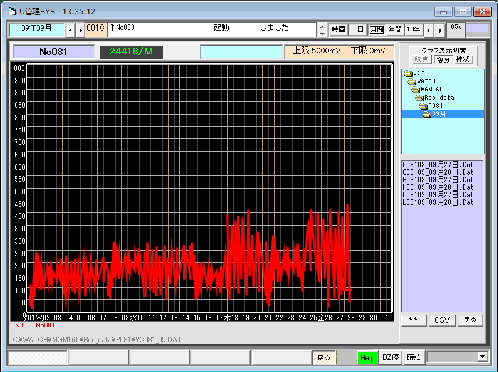Click the No.081 channel label field
The height and width of the screenshot is (372, 498).
click(54, 52)
